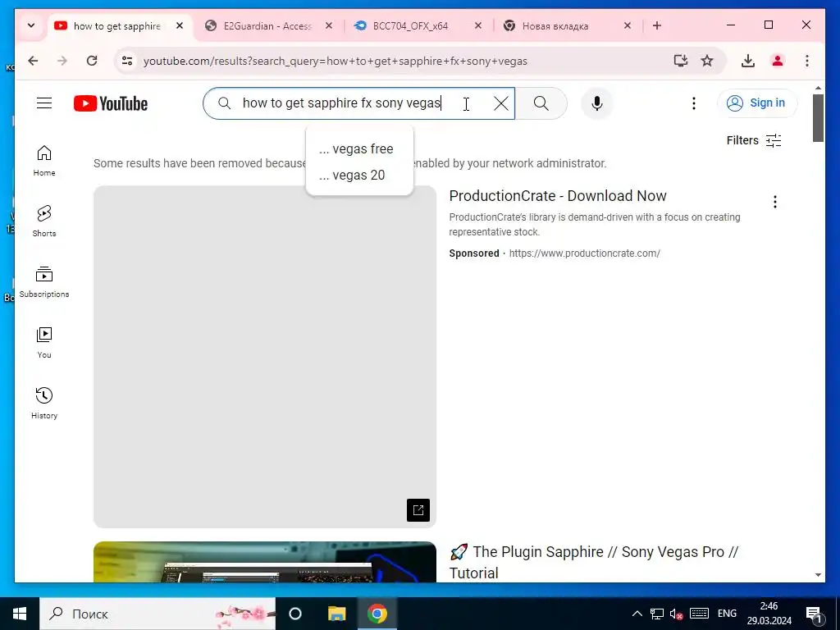The width and height of the screenshot is (840, 630).
Task: Click the Поиск taskbar search box
Action: (x=157, y=614)
